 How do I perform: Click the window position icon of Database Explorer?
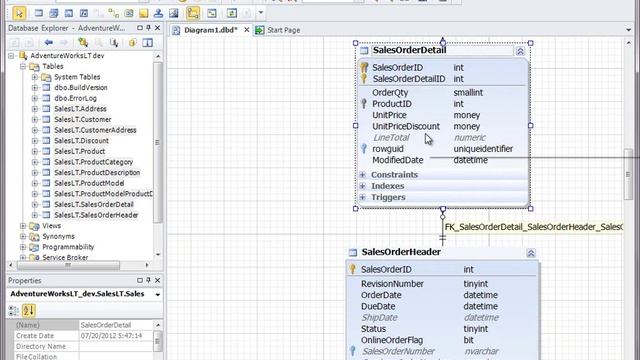(140, 28)
